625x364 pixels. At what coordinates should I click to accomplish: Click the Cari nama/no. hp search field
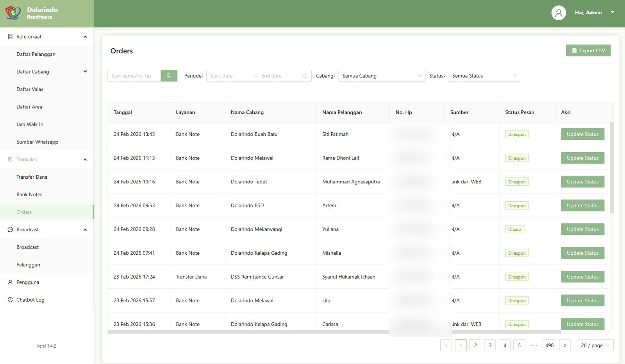pos(134,76)
